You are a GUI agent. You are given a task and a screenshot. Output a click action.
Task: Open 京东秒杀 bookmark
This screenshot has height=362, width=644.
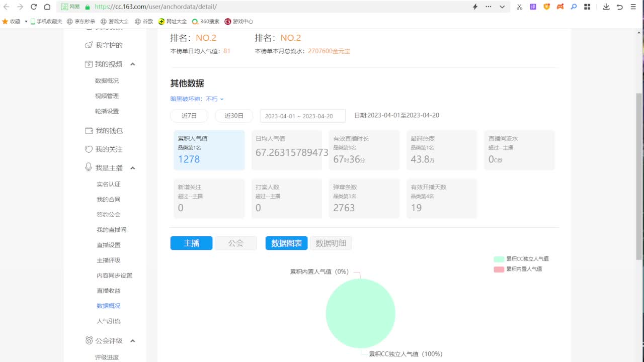81,22
